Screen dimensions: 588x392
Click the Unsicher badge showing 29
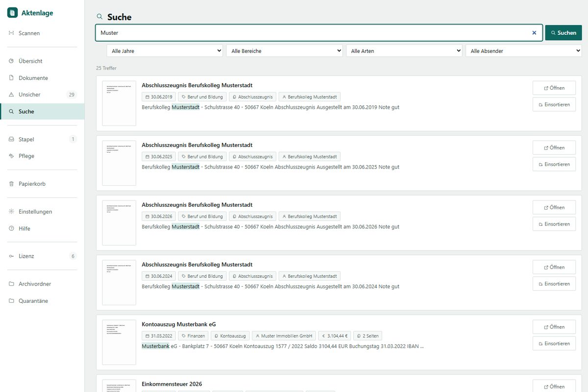point(72,95)
